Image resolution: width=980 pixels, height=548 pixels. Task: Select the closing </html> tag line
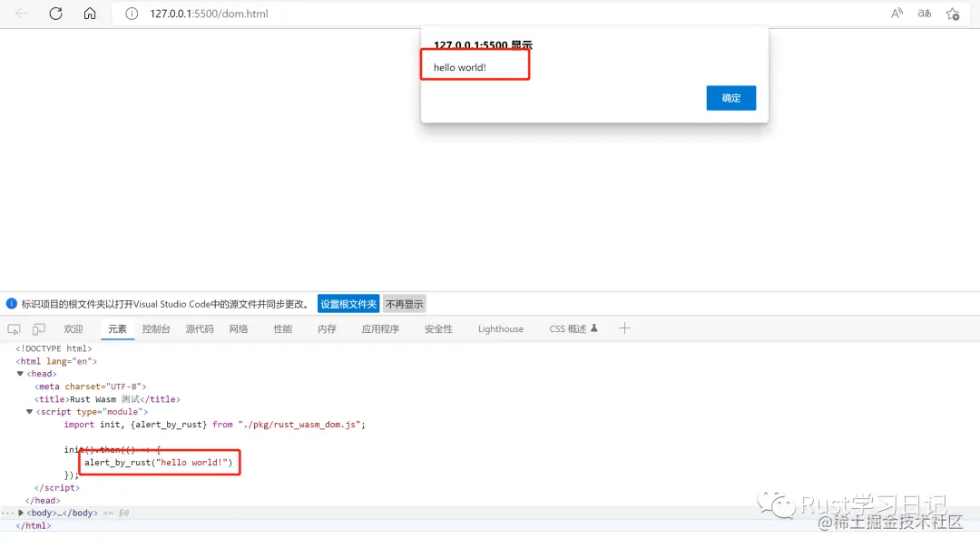click(34, 525)
